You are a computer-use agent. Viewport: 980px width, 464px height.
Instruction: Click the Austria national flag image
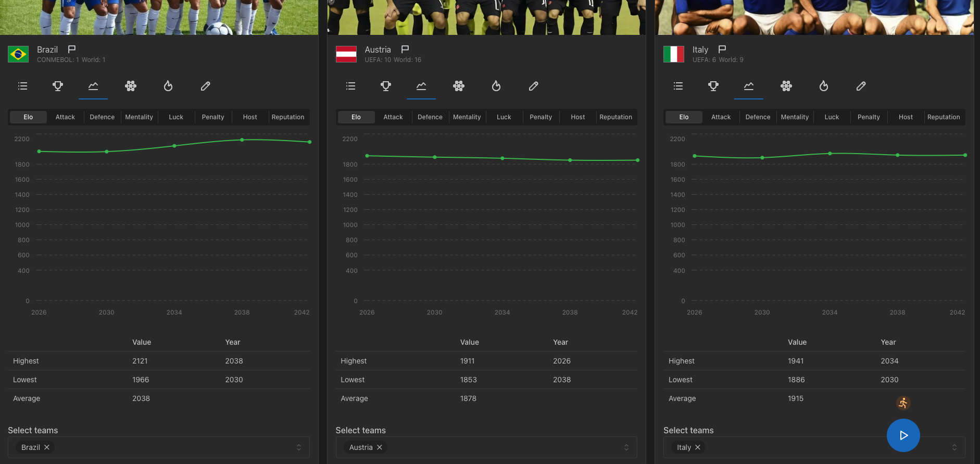click(x=346, y=54)
